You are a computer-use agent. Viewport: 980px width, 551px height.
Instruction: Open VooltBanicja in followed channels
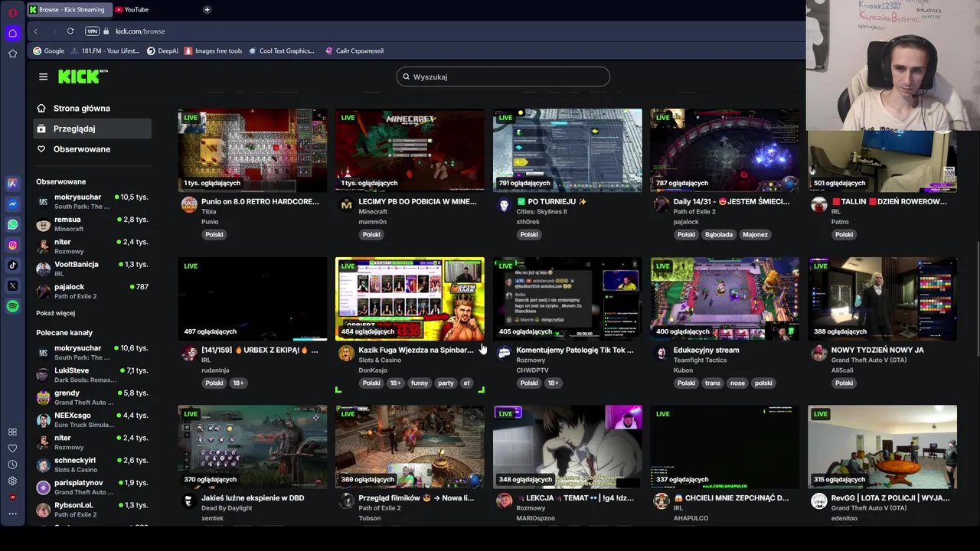tap(92, 269)
